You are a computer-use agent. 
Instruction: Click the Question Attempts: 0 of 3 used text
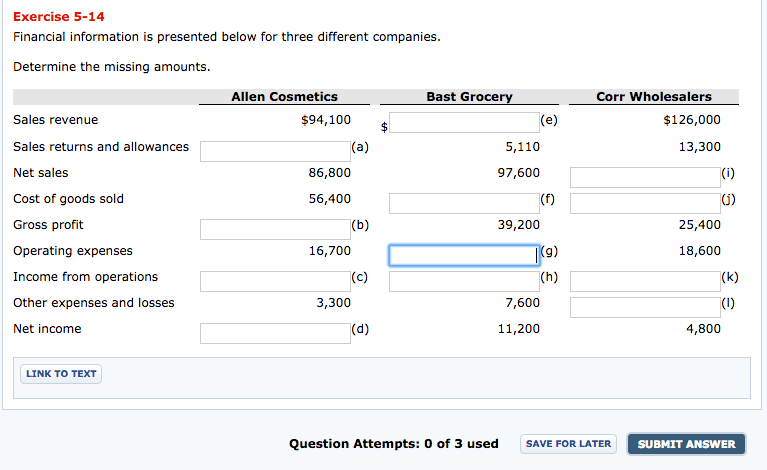tap(394, 444)
